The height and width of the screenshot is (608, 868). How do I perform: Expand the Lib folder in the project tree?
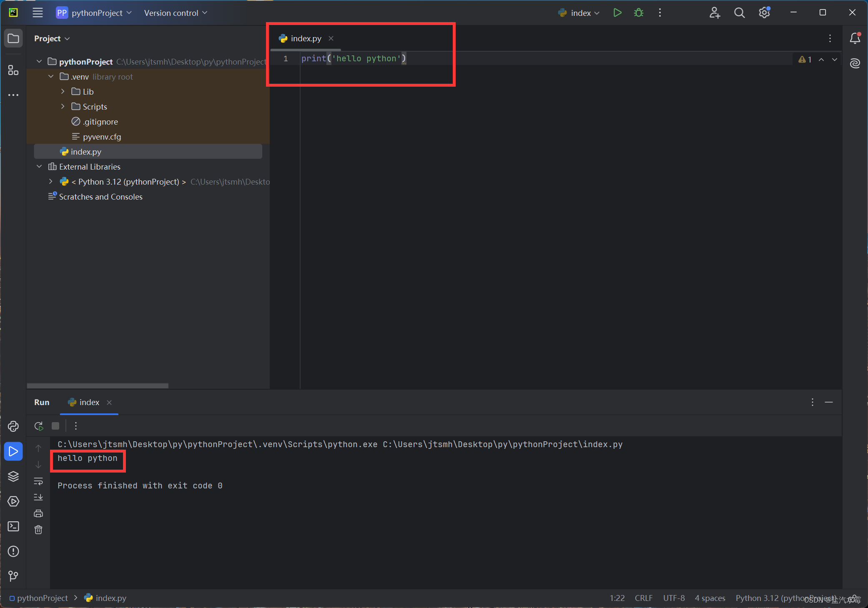62,91
